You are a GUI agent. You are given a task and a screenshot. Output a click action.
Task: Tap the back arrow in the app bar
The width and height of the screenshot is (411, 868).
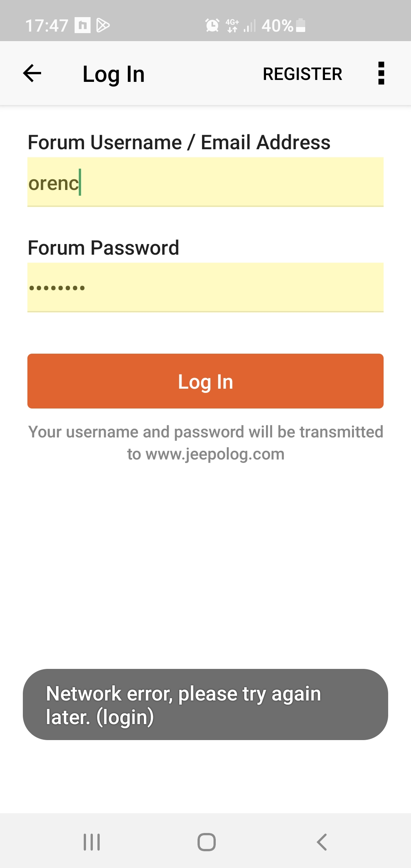pyautogui.click(x=32, y=73)
